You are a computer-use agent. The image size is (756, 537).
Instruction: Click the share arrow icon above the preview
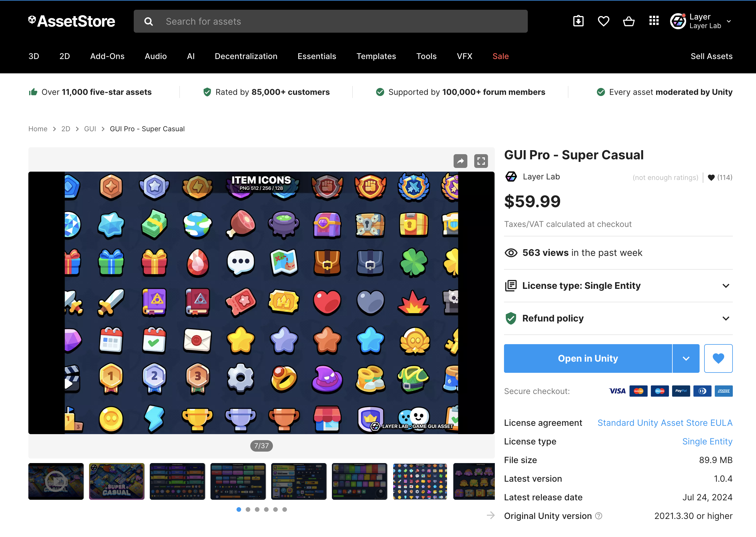point(460,161)
